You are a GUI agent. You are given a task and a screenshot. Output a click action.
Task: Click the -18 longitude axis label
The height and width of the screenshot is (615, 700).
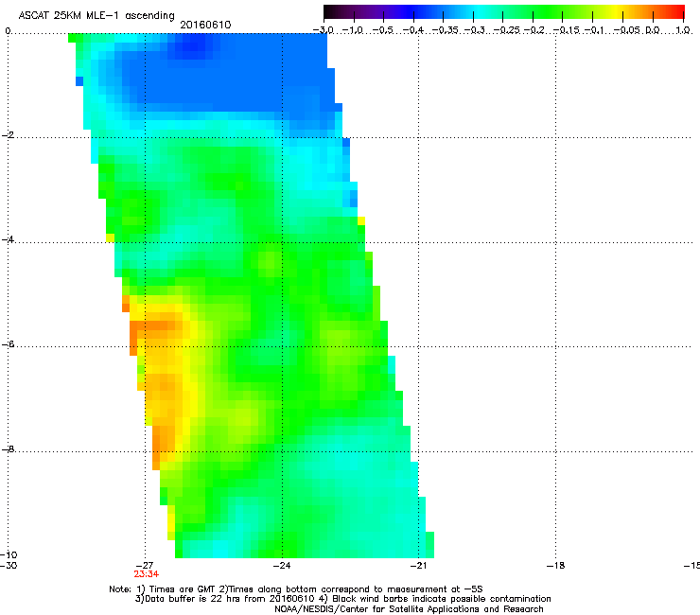point(555,566)
